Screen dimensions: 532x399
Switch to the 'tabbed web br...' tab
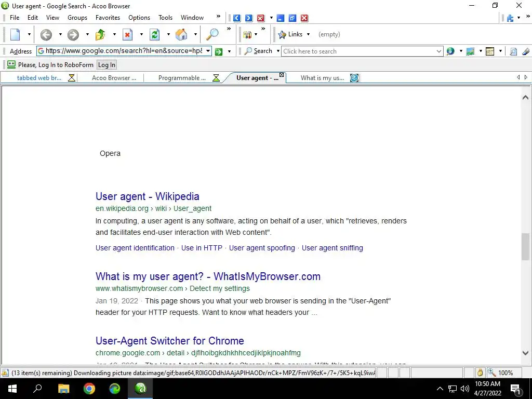tap(39, 78)
